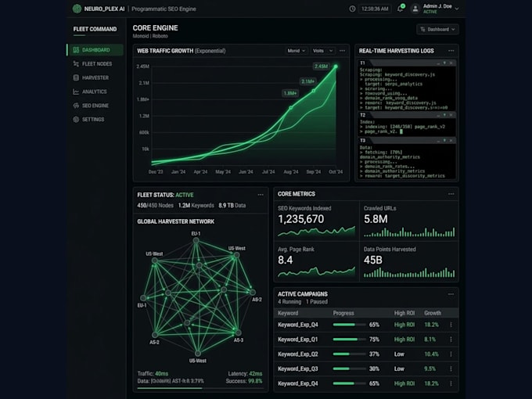Click the 45B Data Points Harvested value

pyautogui.click(x=373, y=261)
